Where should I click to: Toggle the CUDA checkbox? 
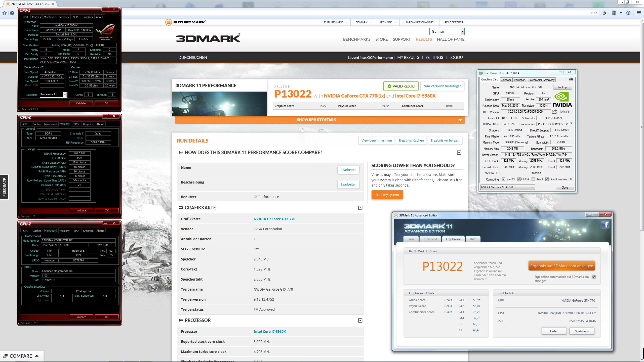[x=519, y=179]
